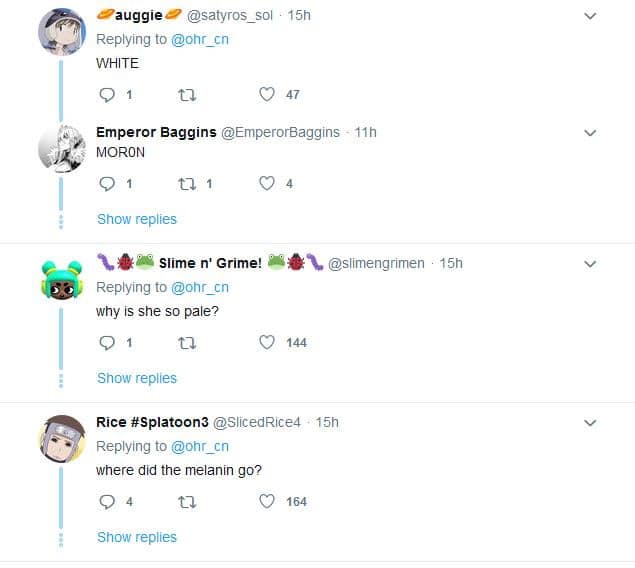Click reply icon on Emperor Baggins tweet
635x568 pixels.
click(x=108, y=184)
